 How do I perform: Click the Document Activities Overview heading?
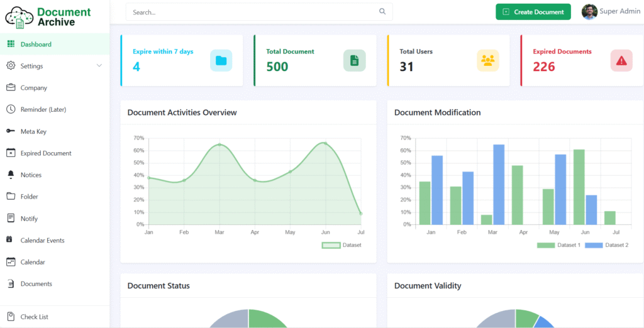tap(182, 112)
